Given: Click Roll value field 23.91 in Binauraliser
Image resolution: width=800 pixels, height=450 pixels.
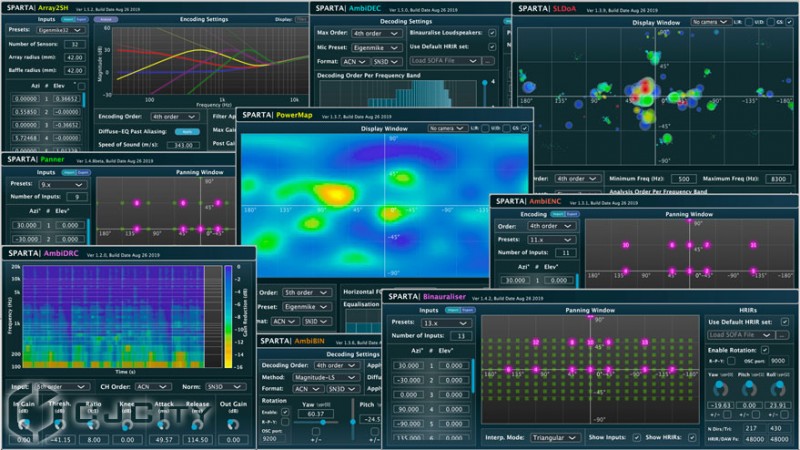Looking at the screenshot, I should pos(778,405).
